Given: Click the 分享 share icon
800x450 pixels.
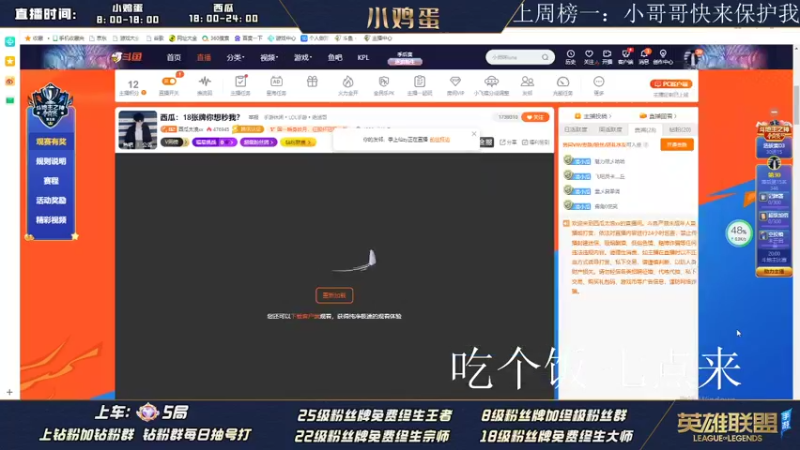Looking at the screenshot, I should click(508, 142).
